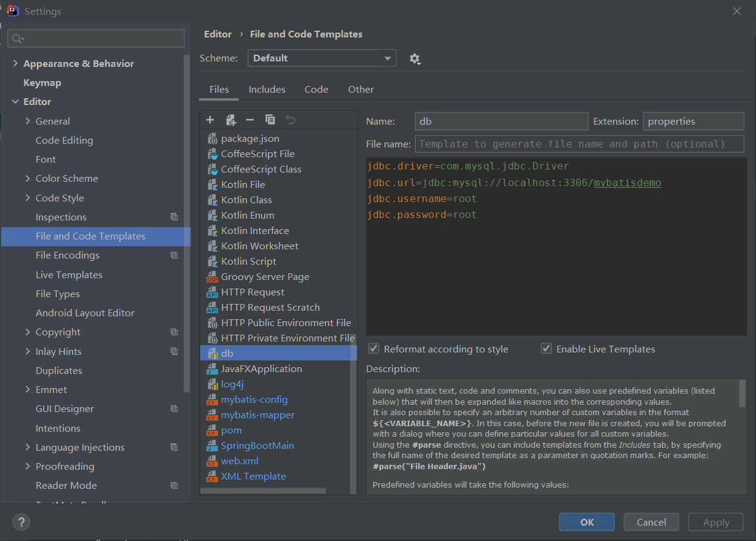Image resolution: width=756 pixels, height=541 pixels.
Task: Click the project-level icon beside File Encodings
Action: [x=174, y=255]
